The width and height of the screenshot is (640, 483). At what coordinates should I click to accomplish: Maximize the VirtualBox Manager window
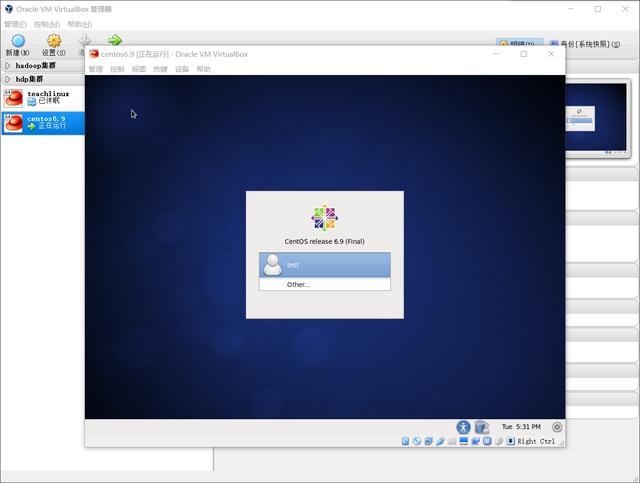(x=598, y=9)
